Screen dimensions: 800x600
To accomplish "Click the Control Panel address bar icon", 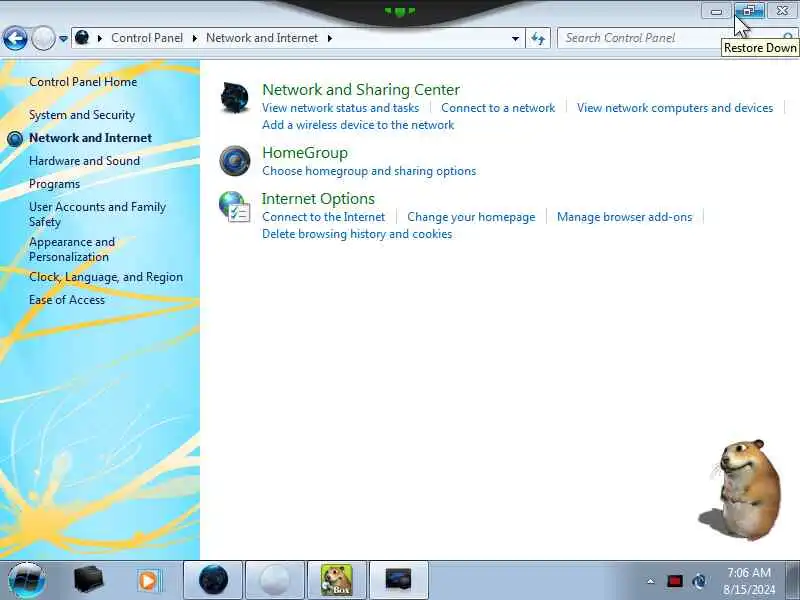I will tap(82, 38).
